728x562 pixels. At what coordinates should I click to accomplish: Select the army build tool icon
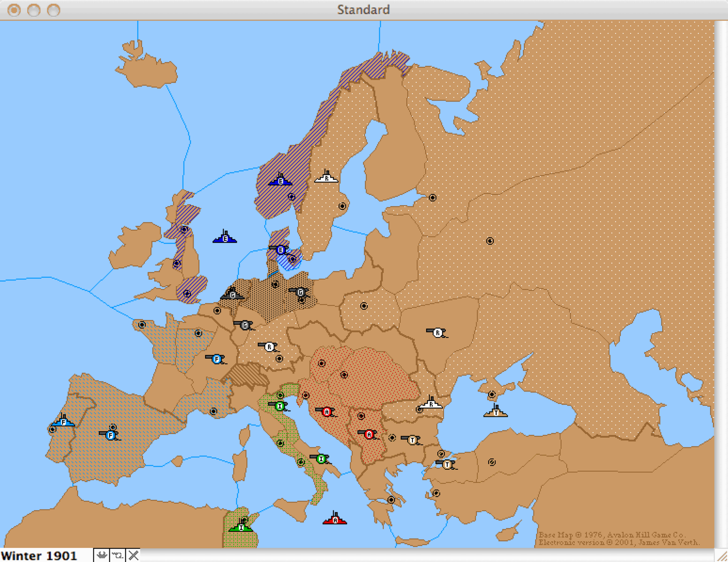click(118, 556)
